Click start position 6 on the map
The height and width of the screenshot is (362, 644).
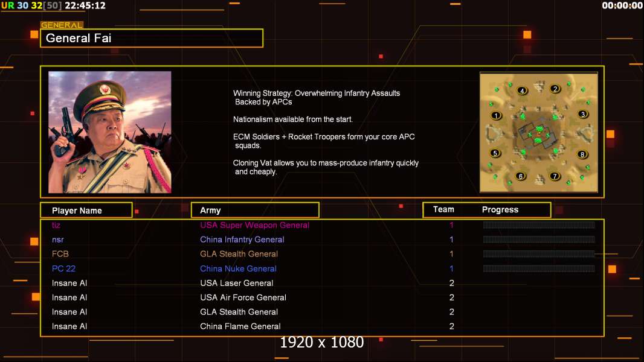tap(521, 177)
